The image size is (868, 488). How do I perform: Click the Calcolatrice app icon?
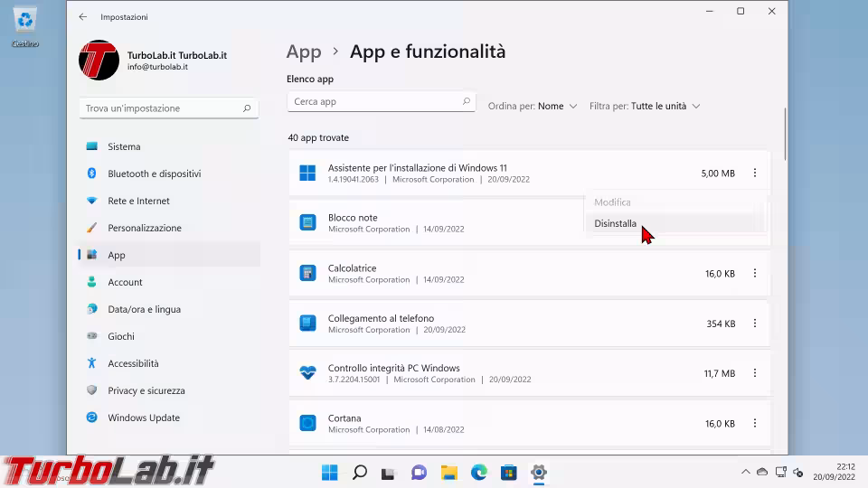[x=307, y=273]
